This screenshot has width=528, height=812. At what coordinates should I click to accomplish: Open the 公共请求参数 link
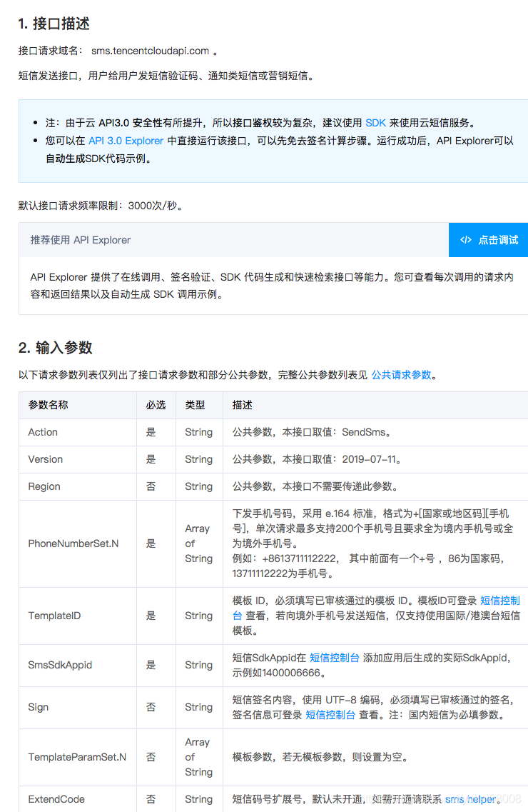point(401,375)
